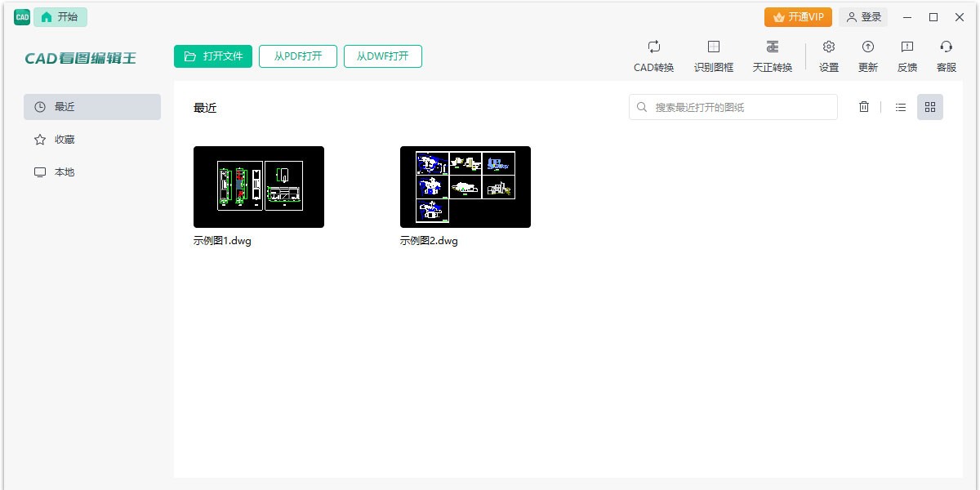Open 设置 settings gear
This screenshot has width=980, height=490.
click(x=829, y=56)
